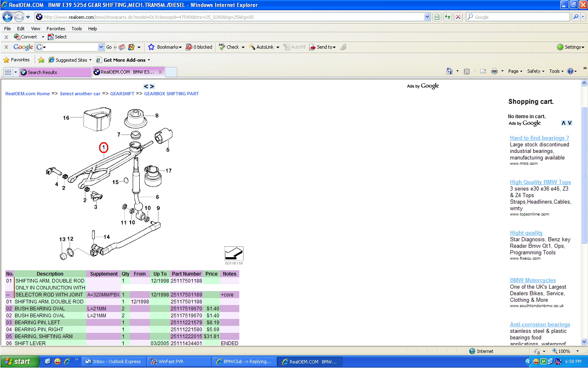Click the previous diagram arrow above breadcrumb
588x368 pixels.
click(x=146, y=86)
